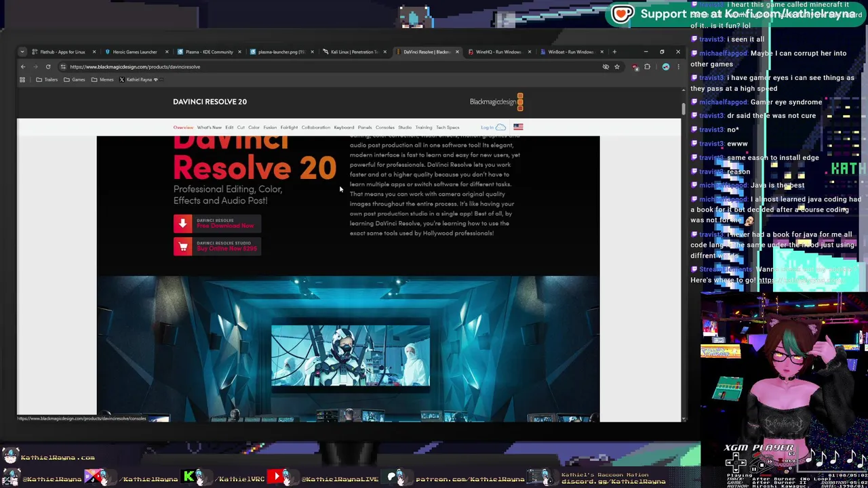Go back to the previous page

pyautogui.click(x=22, y=66)
